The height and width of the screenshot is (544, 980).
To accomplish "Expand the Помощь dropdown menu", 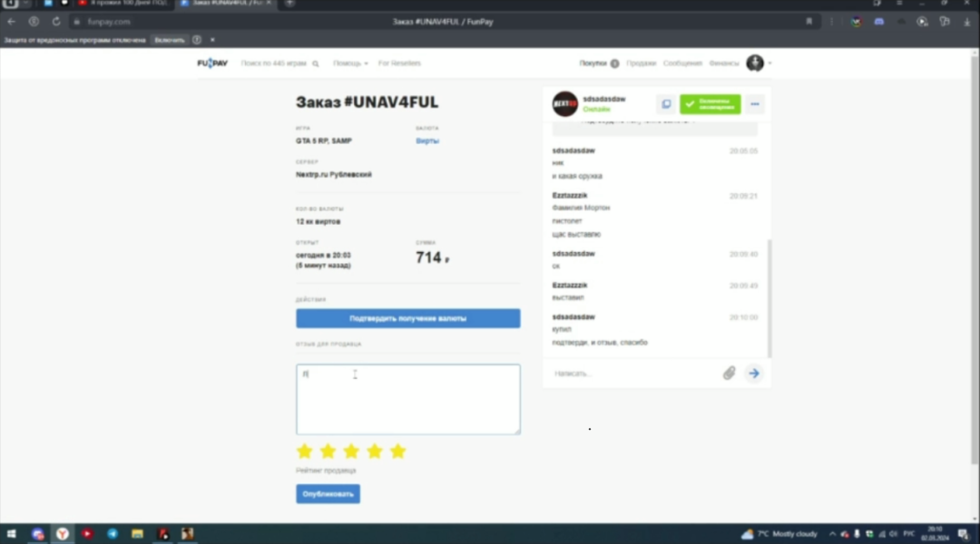I will (x=350, y=63).
